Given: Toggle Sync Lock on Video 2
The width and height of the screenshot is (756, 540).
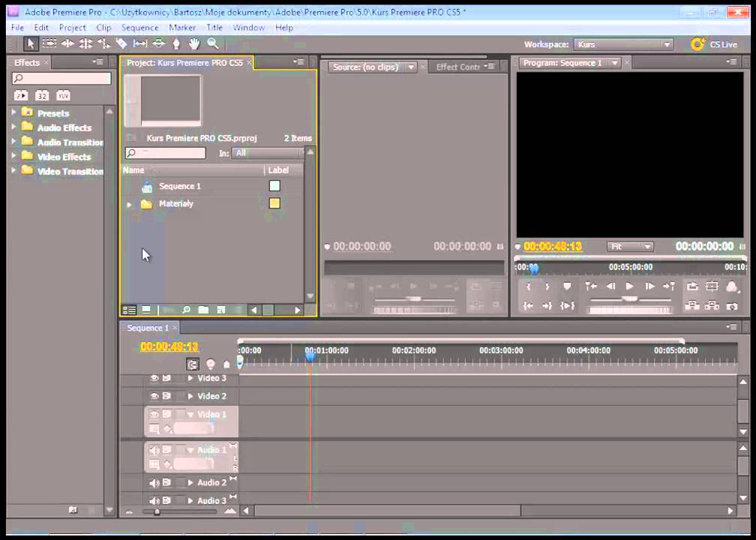Looking at the screenshot, I should [x=166, y=396].
